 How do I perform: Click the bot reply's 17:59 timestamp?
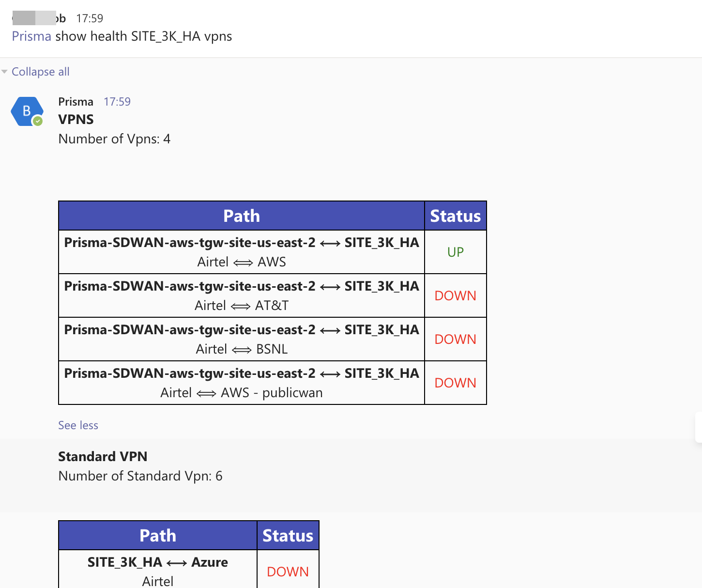(117, 102)
